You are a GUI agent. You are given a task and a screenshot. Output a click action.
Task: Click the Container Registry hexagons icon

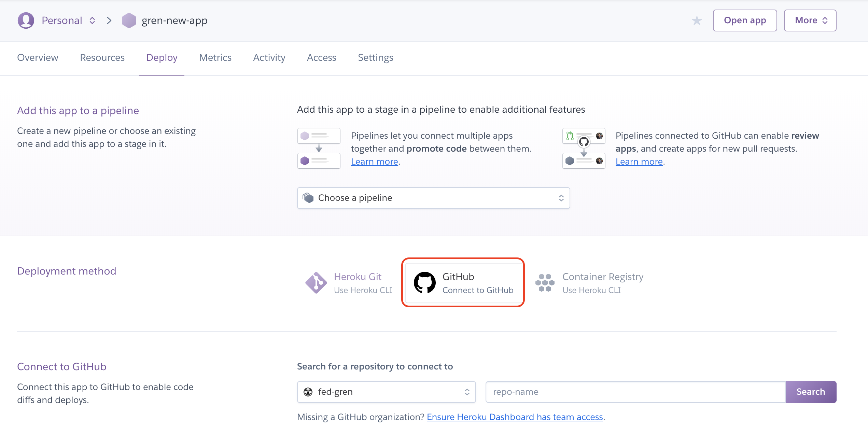point(545,283)
